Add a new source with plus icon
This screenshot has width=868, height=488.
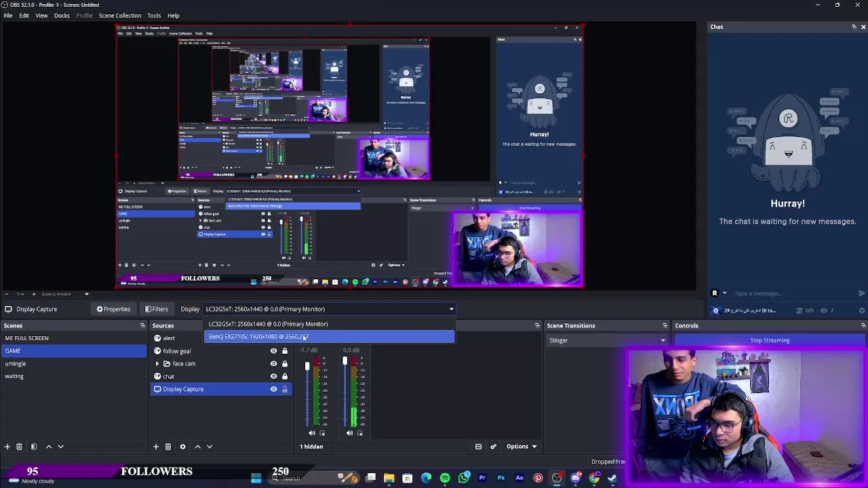point(156,447)
